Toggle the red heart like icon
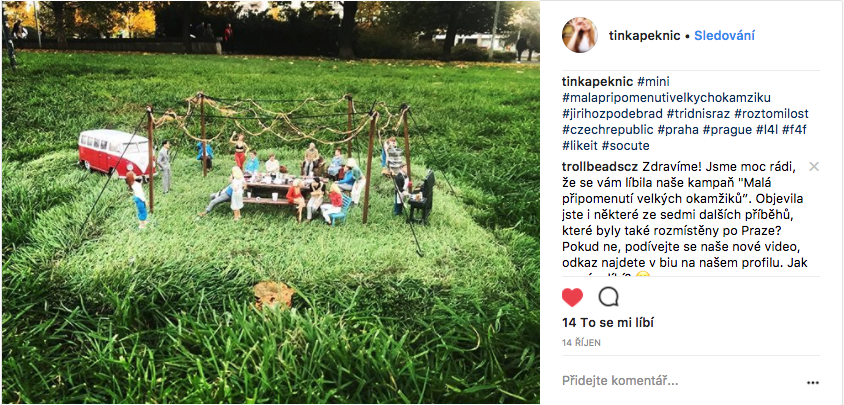The image size is (844, 405). (572, 297)
